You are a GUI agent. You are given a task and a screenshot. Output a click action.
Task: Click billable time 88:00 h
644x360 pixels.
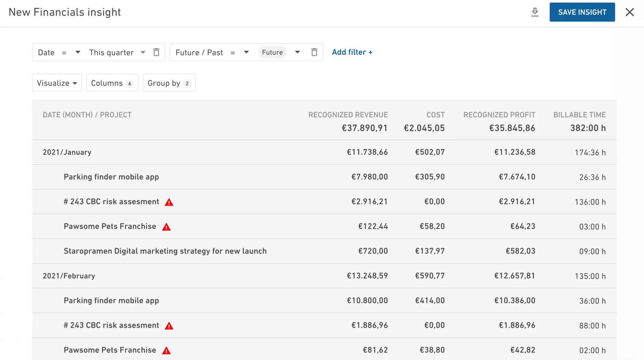(592, 326)
